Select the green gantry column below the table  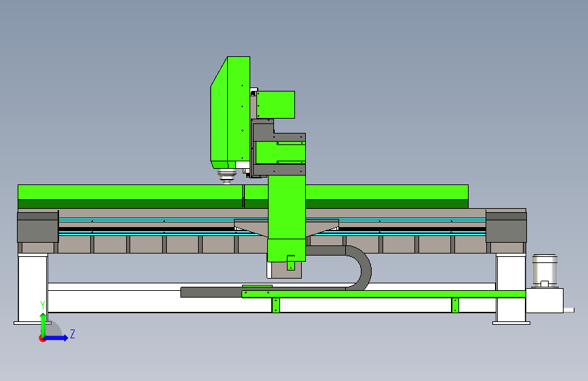coord(286,218)
